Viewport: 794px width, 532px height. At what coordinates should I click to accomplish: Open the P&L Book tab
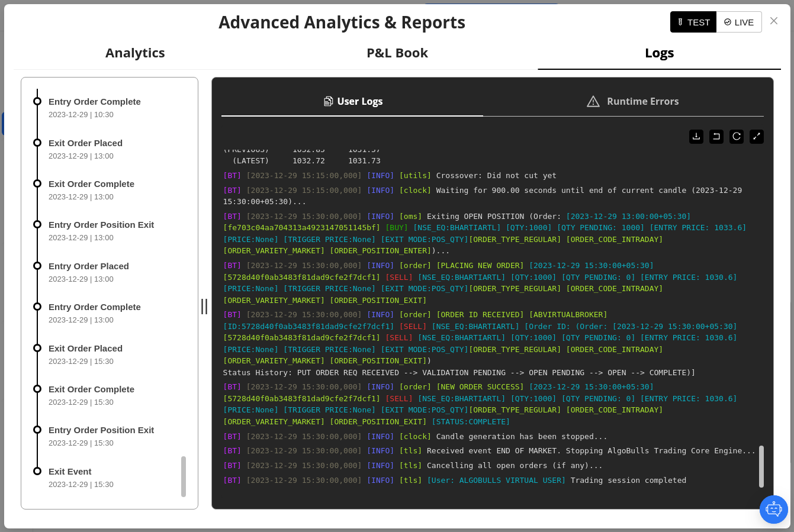coord(397,53)
